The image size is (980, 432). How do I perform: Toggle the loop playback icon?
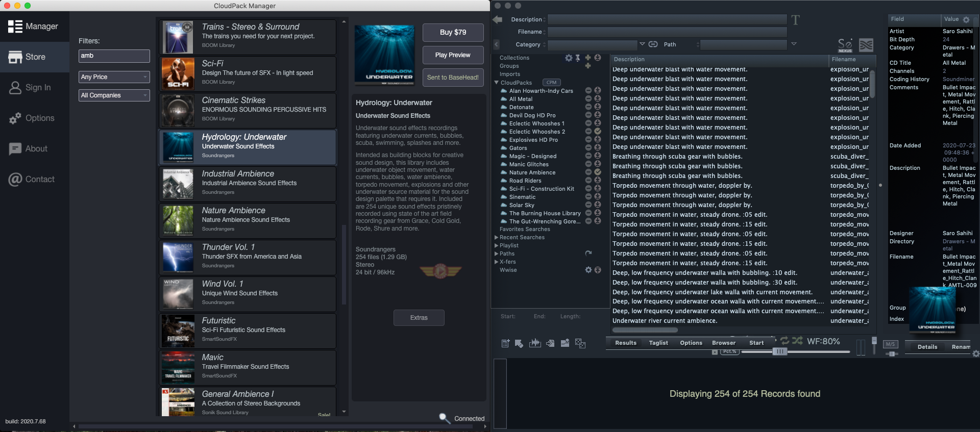pos(785,340)
